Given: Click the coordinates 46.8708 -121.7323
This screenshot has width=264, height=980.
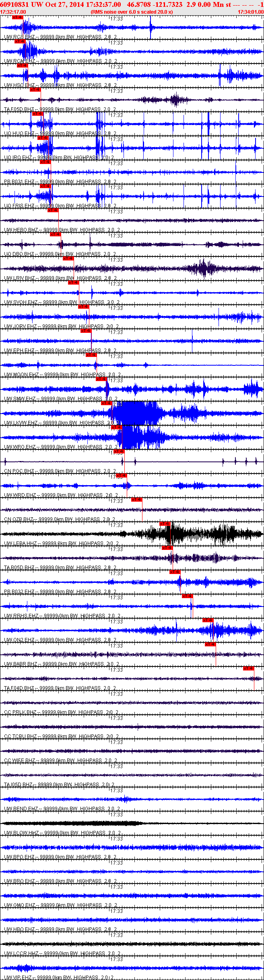Looking at the screenshot, I should tap(155, 4).
